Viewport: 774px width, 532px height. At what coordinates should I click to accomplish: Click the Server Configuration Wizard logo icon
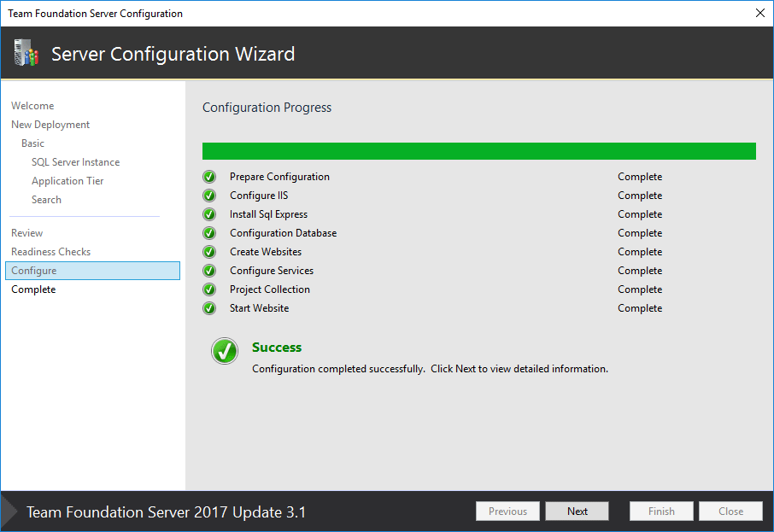(x=26, y=53)
